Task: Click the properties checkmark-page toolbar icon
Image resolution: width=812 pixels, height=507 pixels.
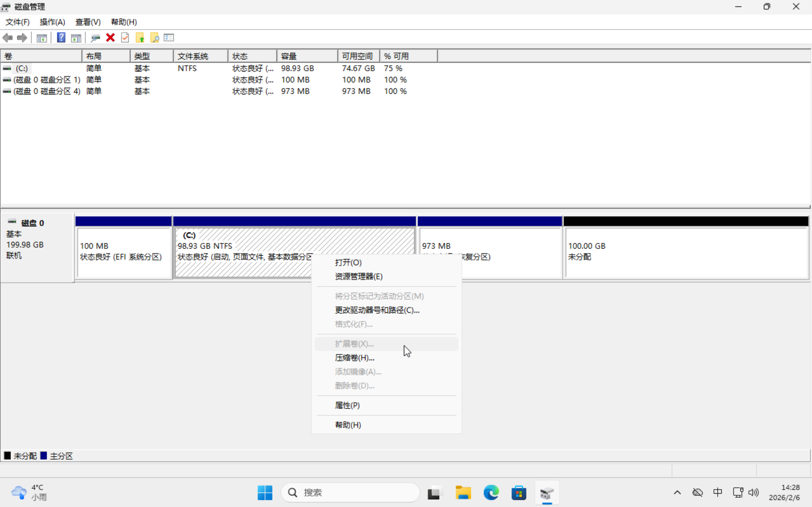Action: click(125, 38)
